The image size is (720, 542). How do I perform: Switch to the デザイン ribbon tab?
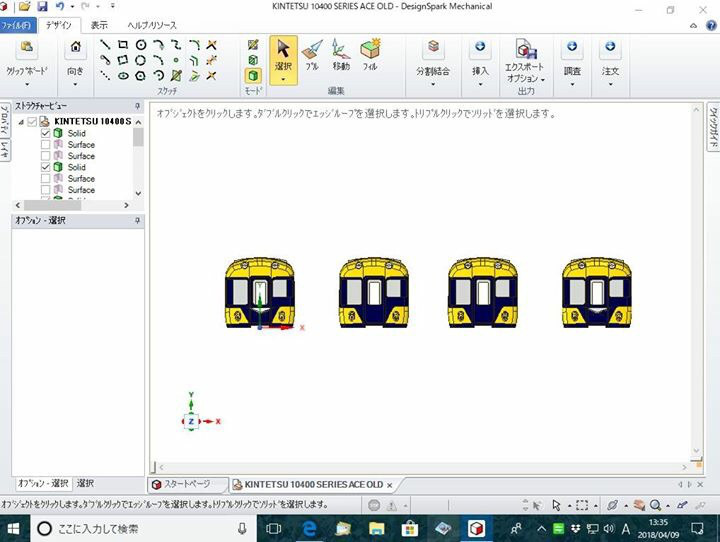(59, 25)
